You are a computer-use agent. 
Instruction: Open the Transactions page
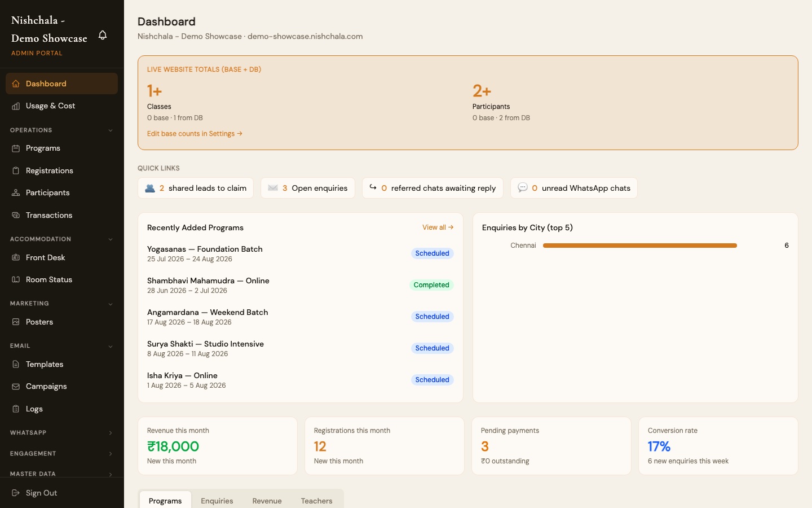click(61, 215)
